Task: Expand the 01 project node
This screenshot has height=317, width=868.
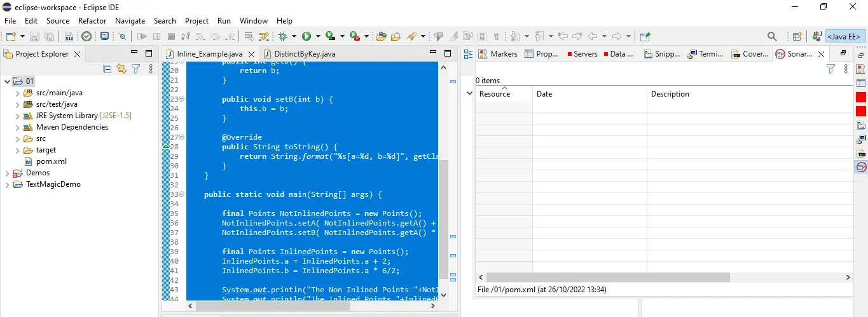Action: pyautogui.click(x=6, y=81)
